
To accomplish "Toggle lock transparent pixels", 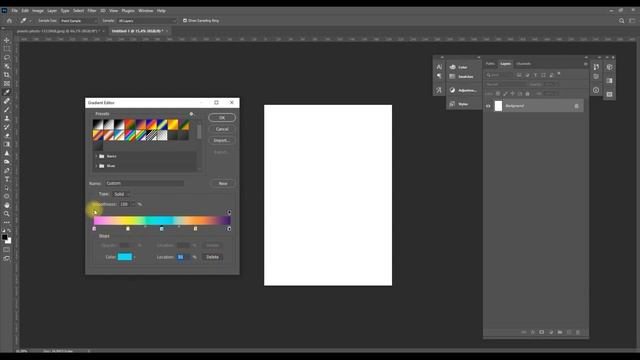I will [x=498, y=94].
